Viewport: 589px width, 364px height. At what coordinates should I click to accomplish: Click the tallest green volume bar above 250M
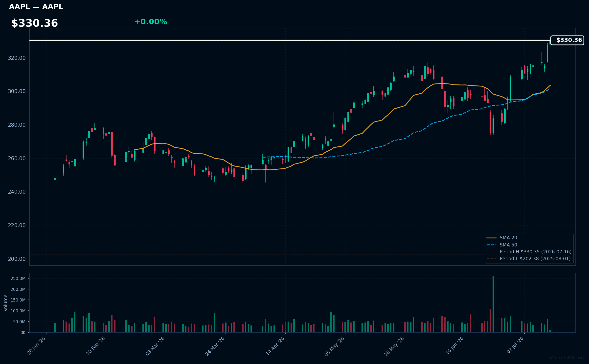point(493,304)
